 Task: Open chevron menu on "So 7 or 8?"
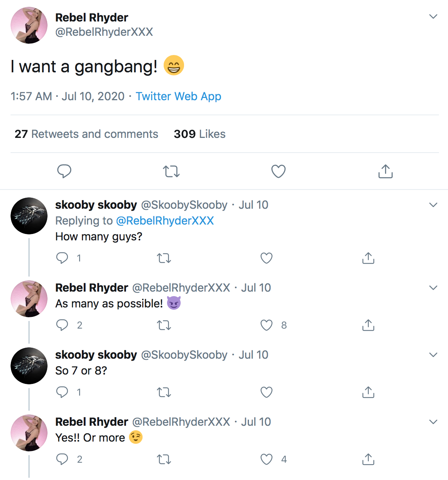(x=433, y=355)
